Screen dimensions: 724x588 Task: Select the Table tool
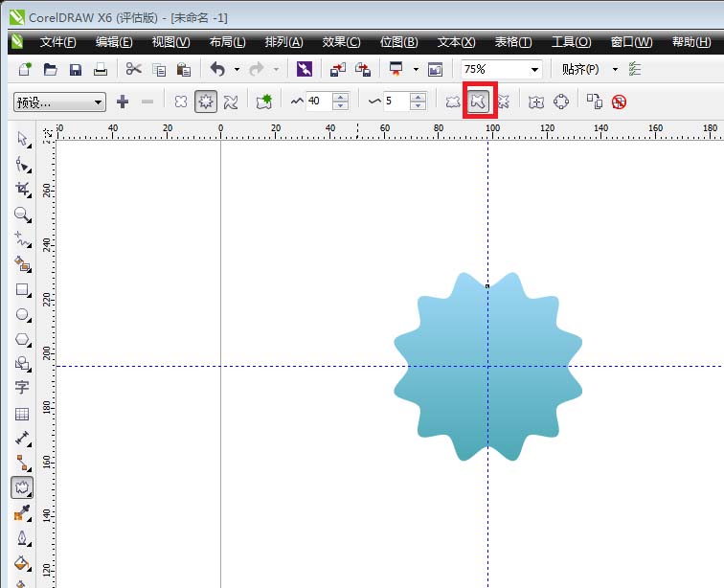[x=22, y=414]
